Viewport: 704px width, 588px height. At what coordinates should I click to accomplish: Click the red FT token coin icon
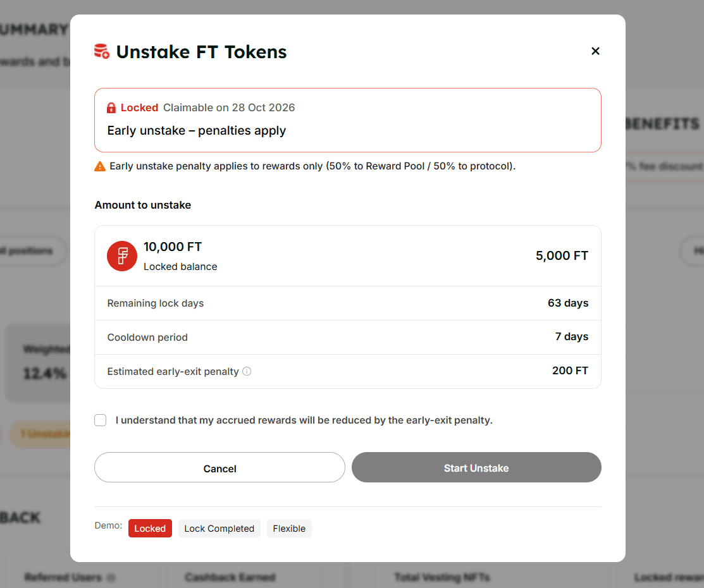(x=121, y=255)
